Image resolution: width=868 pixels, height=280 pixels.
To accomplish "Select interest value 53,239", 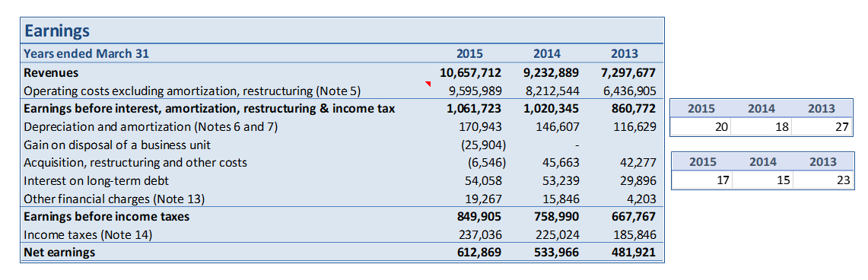I will click(561, 180).
